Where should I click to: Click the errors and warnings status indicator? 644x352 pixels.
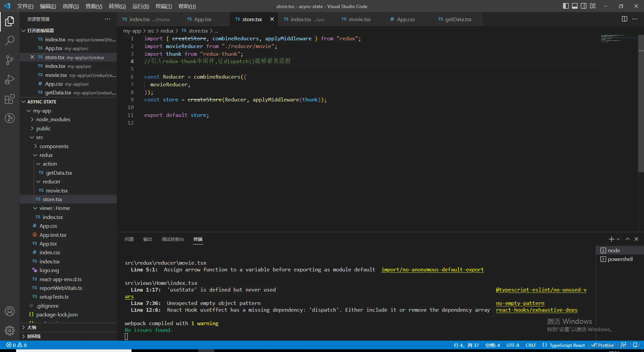16,345
